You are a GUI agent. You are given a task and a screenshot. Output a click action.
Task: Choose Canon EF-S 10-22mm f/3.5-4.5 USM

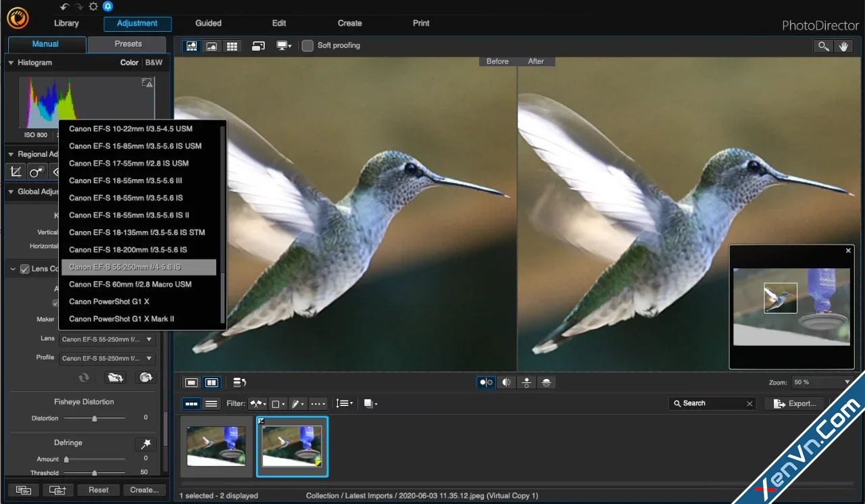point(139,129)
